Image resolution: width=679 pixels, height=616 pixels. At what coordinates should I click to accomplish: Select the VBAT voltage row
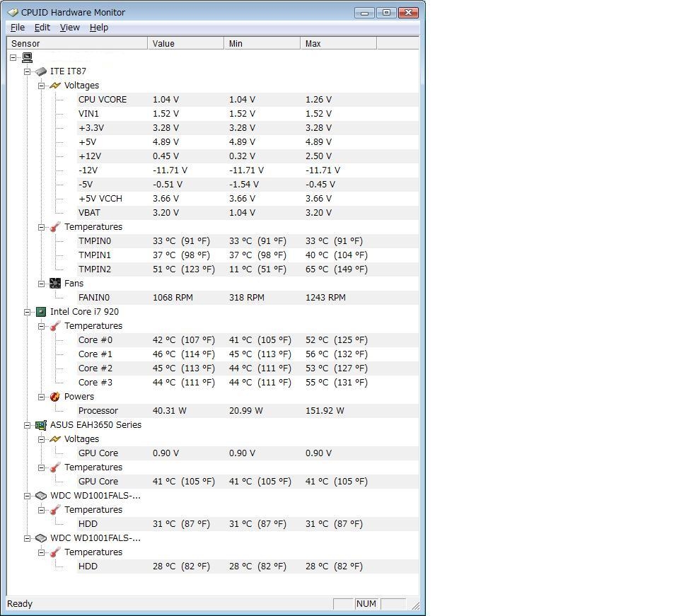click(x=248, y=213)
